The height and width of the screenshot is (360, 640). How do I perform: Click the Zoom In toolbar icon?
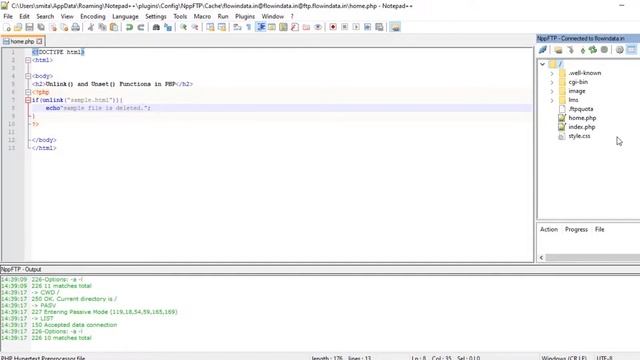pos(183,27)
